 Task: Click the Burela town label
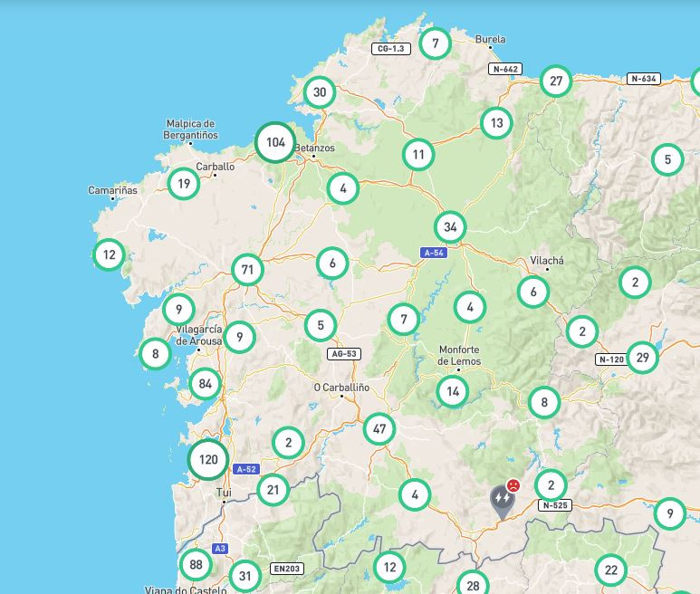coord(490,39)
